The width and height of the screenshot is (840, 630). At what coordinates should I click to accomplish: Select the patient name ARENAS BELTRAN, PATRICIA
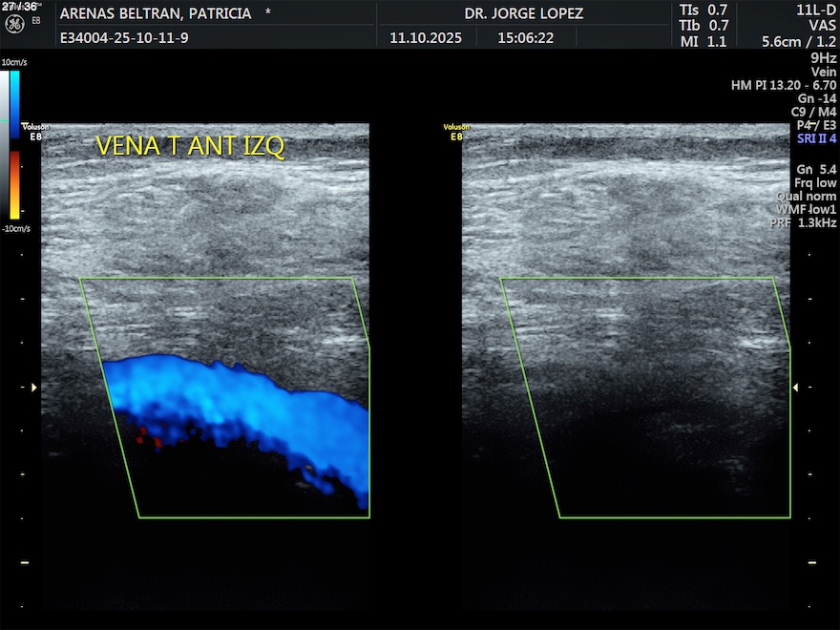[156, 14]
